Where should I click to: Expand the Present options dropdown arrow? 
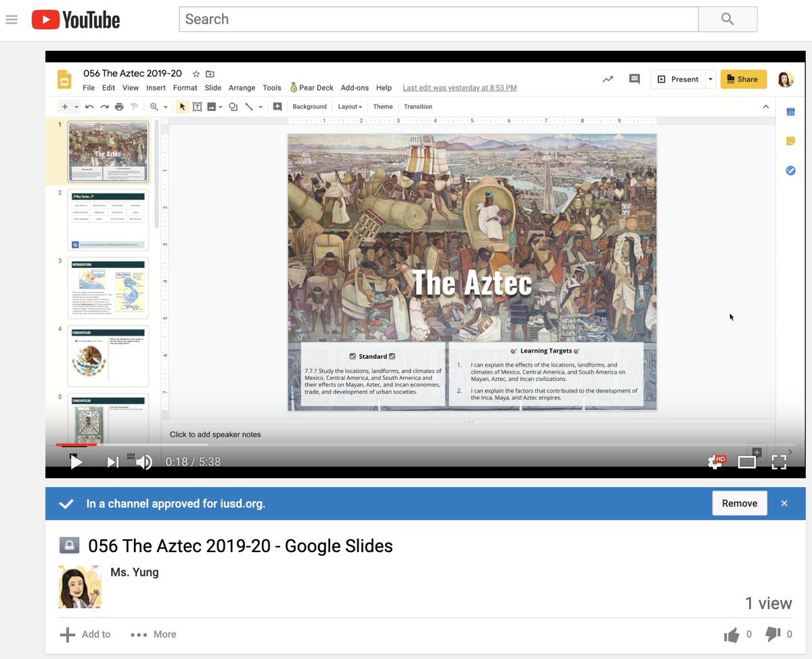coord(710,79)
